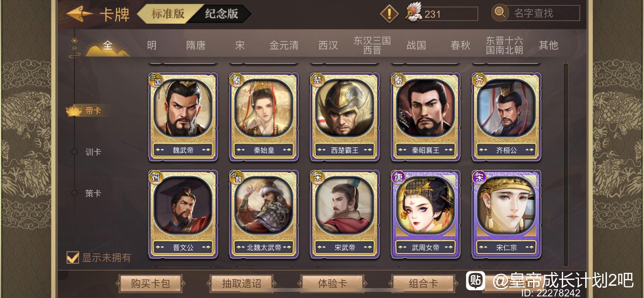Open the exclamation info icon
The image size is (644, 298).
389,14
